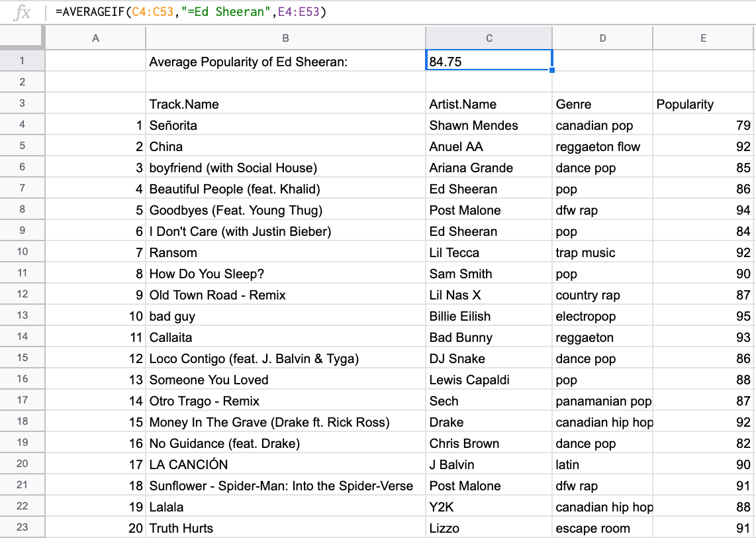This screenshot has height=538, width=756.
Task: Select the 'bad guy' track cell
Action: (285, 315)
